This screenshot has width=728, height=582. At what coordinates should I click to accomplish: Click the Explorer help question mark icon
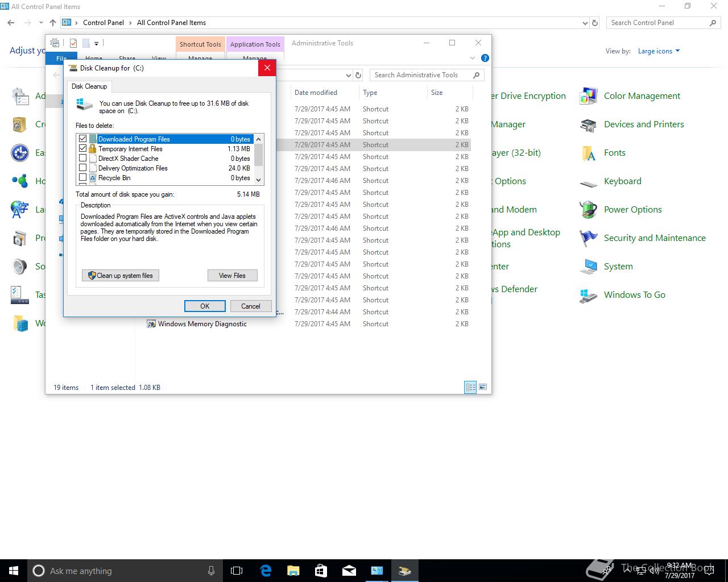point(485,58)
